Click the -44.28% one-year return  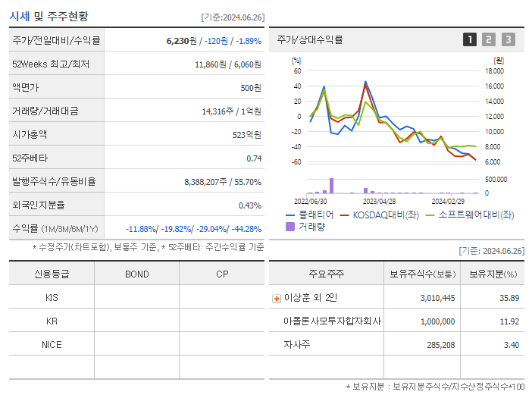(x=246, y=229)
